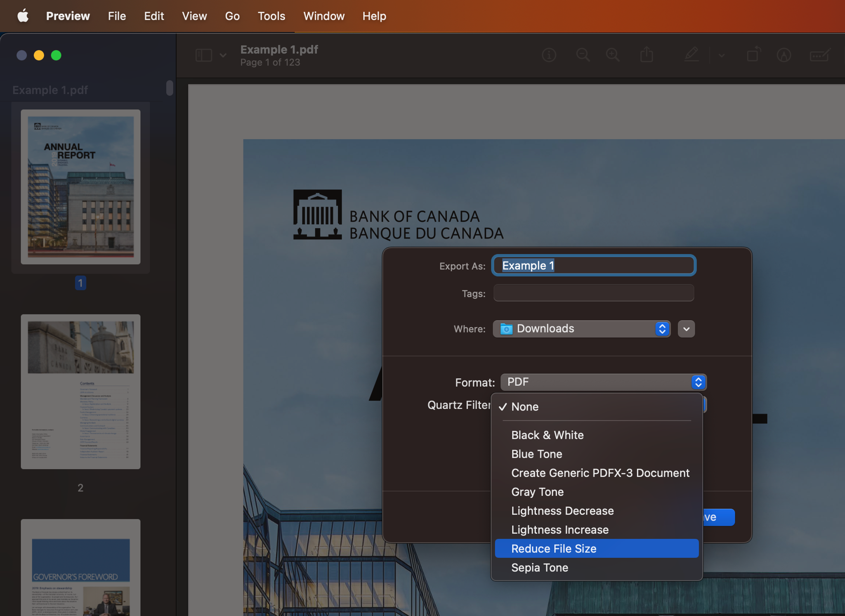
Task: Click the green full screen button
Action: [x=56, y=55]
